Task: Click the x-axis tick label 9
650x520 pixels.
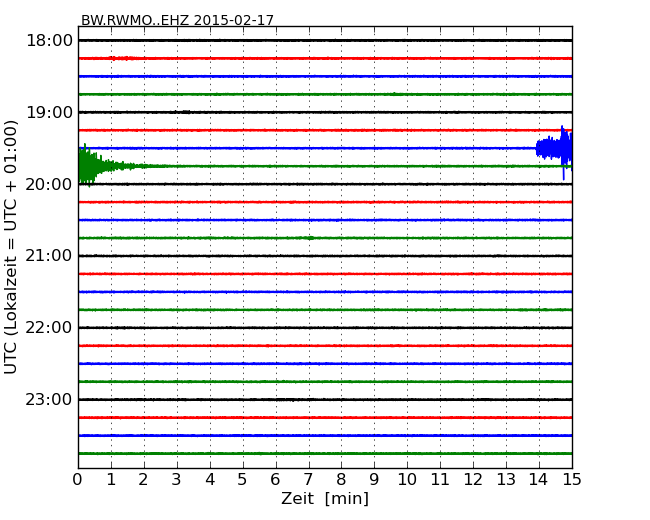Action: coord(374,480)
